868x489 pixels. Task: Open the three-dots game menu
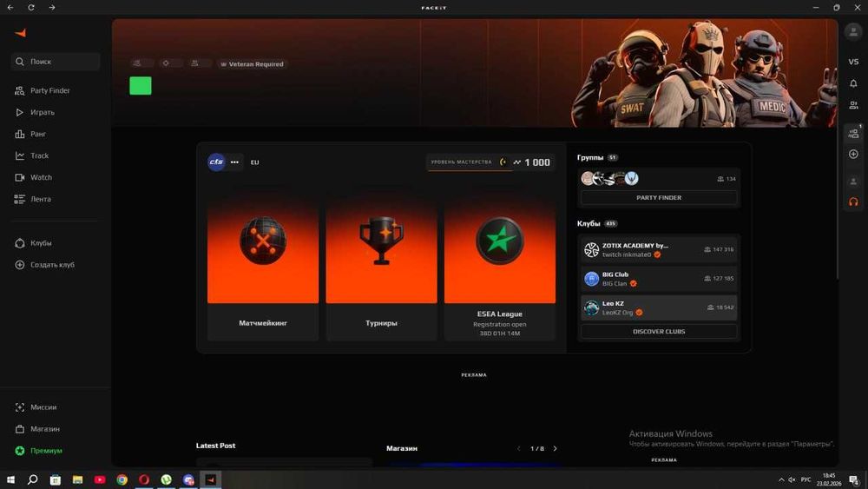[234, 162]
